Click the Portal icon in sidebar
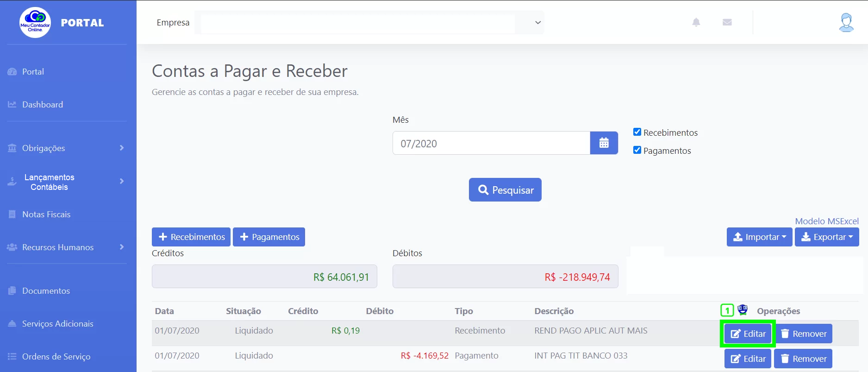868x372 pixels. click(12, 72)
